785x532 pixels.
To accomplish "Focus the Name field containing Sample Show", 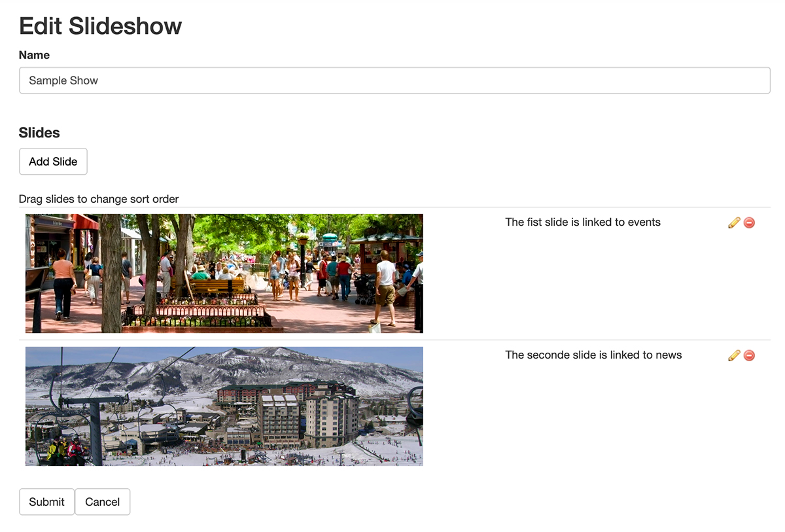I will 394,80.
